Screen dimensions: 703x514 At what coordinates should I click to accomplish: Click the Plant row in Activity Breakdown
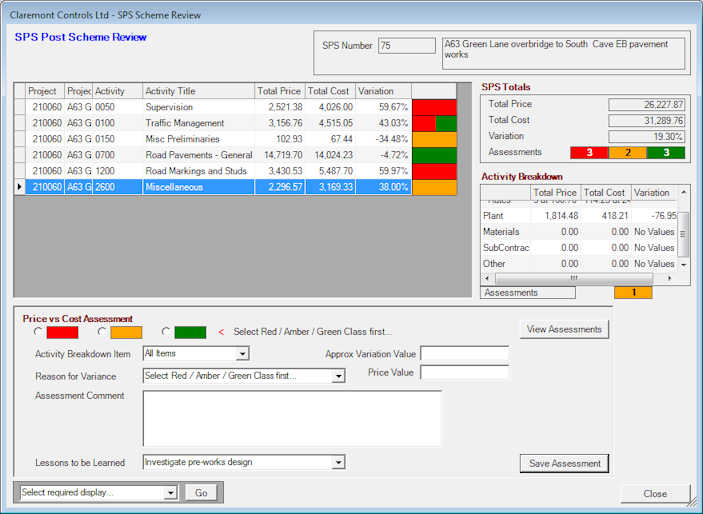[x=579, y=216]
